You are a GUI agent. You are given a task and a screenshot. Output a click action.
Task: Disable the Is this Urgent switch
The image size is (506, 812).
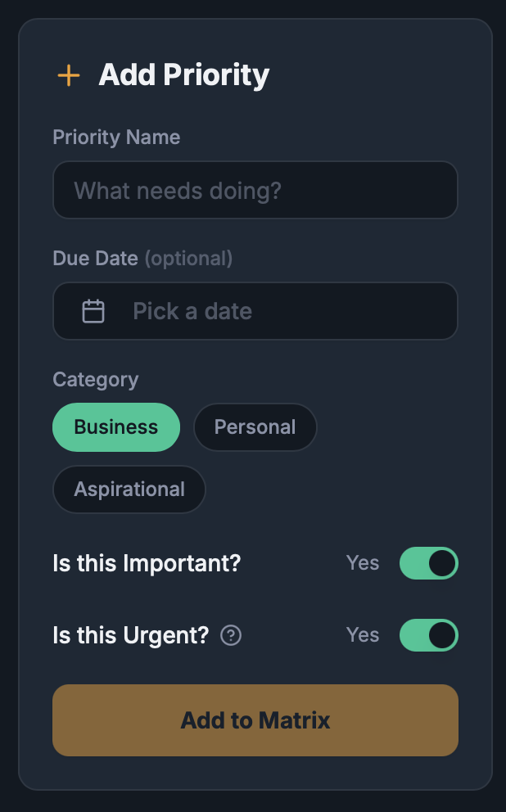(x=428, y=635)
